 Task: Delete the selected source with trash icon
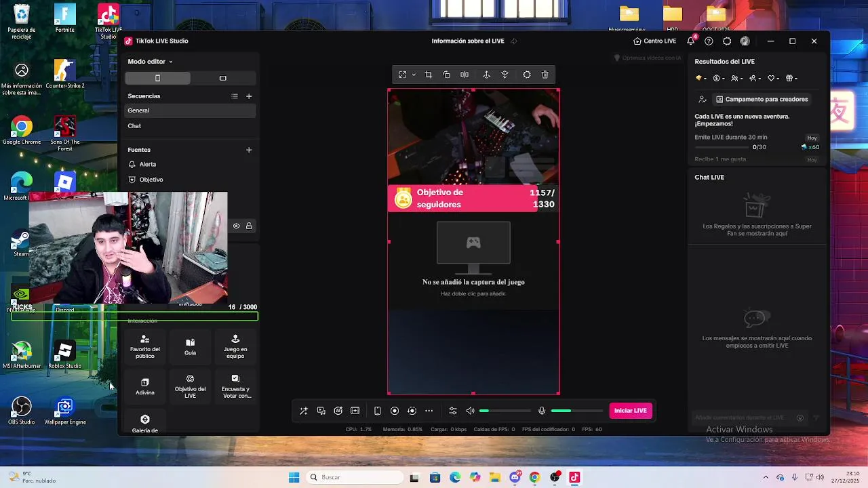pos(545,75)
